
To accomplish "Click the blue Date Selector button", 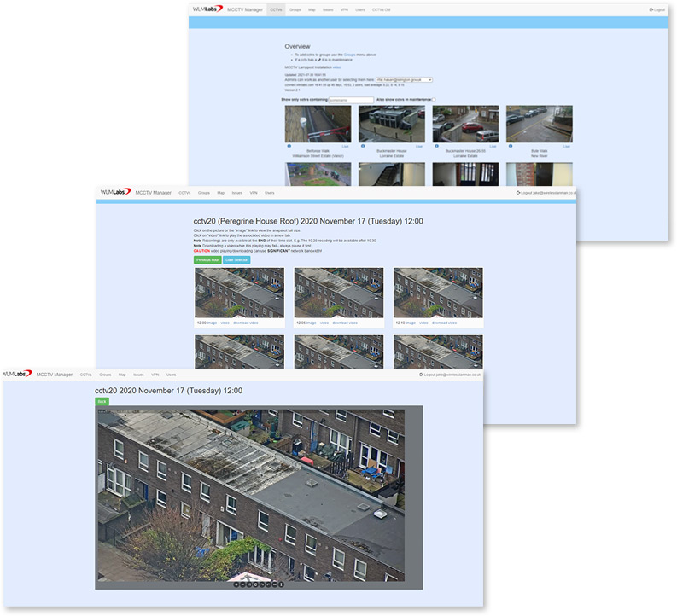I will click(x=236, y=259).
